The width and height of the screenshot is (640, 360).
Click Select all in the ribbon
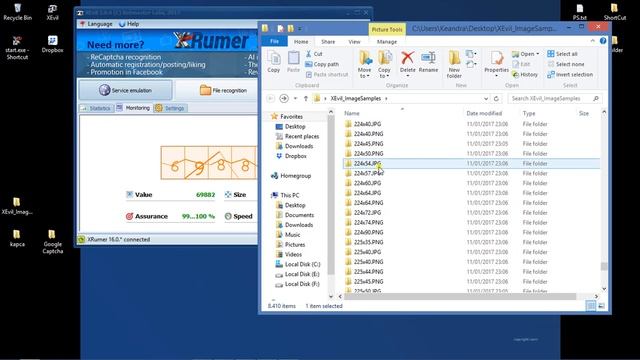pyautogui.click(x=562, y=54)
